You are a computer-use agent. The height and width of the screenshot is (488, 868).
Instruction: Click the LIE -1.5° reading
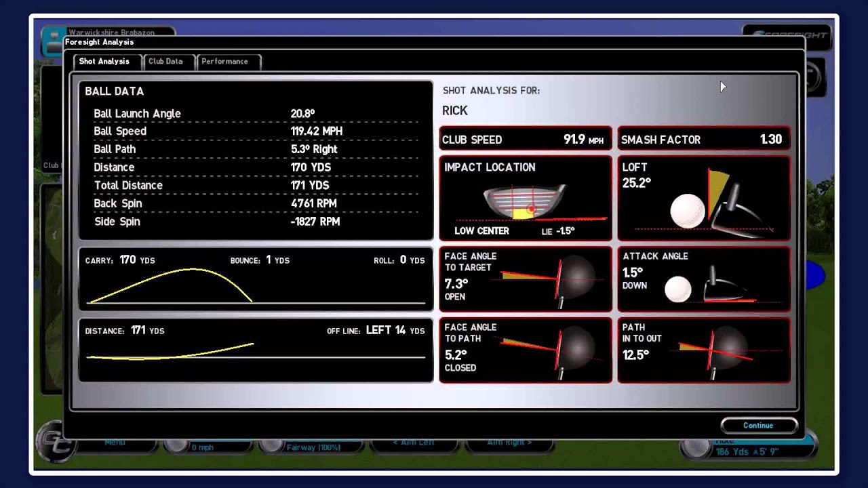coord(557,231)
